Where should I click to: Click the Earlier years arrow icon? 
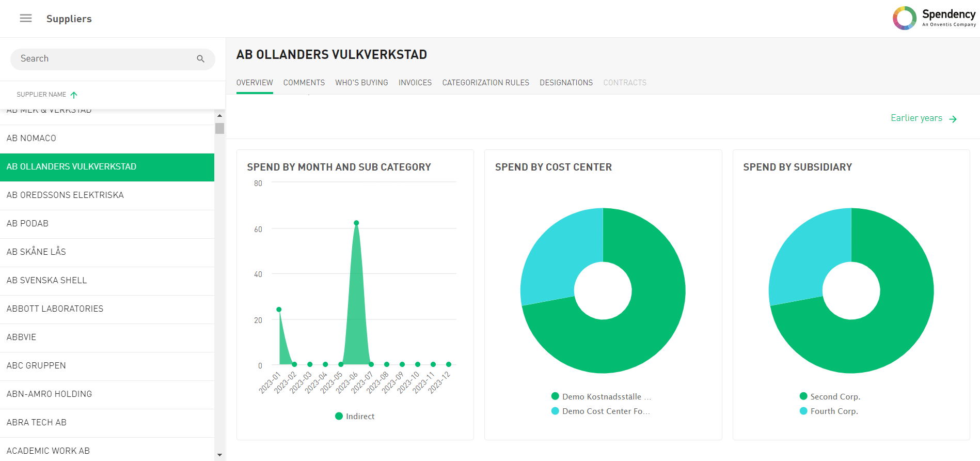(953, 119)
